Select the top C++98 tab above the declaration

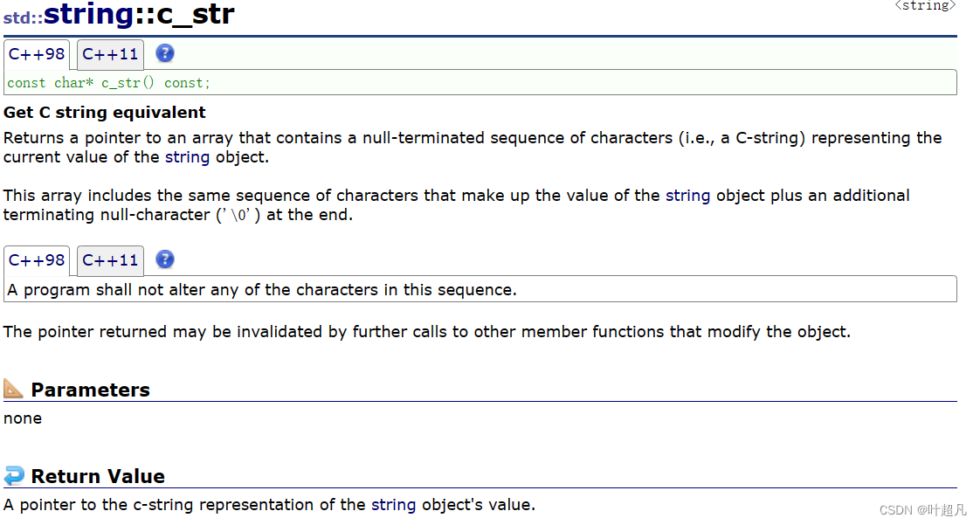(x=37, y=54)
